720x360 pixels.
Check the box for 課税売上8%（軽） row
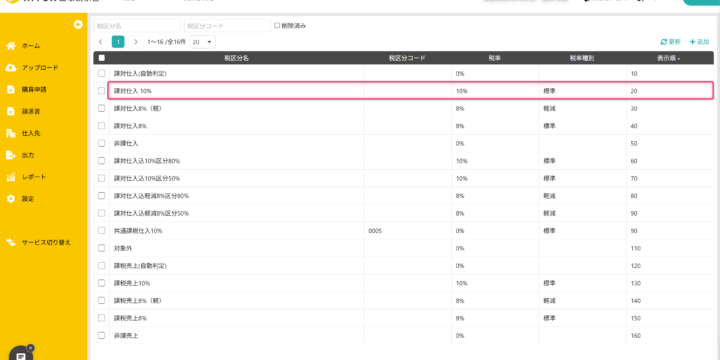pos(101,301)
